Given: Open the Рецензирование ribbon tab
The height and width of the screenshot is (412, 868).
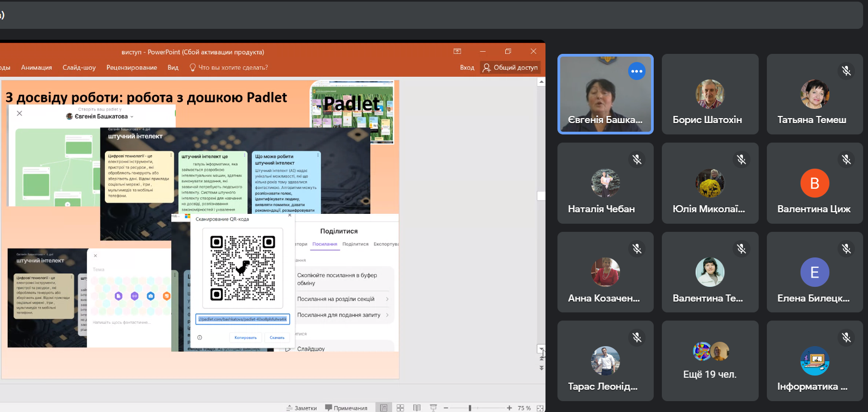Looking at the screenshot, I should [x=132, y=67].
